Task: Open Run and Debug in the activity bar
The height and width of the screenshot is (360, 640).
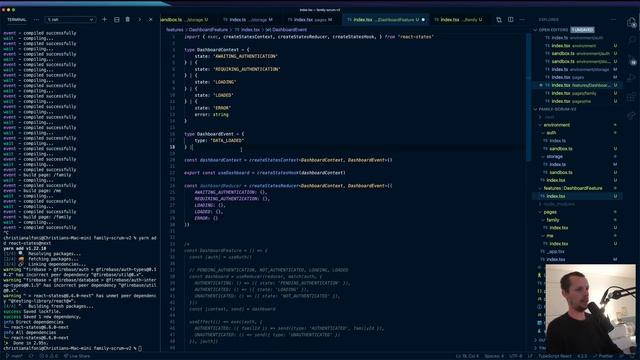Action: click(x=632, y=78)
